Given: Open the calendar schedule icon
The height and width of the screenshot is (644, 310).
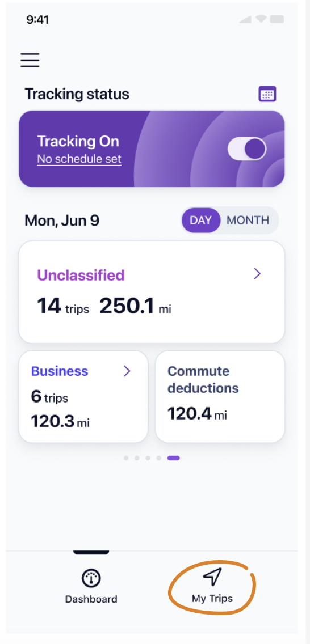Looking at the screenshot, I should pos(267,94).
